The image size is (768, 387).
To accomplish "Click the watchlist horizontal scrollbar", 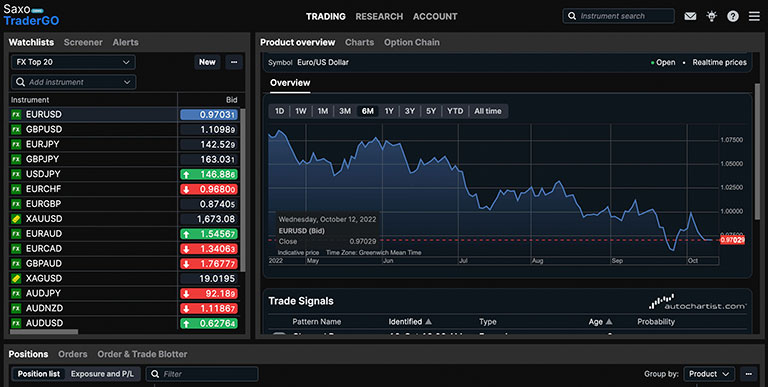I will 44,332.
